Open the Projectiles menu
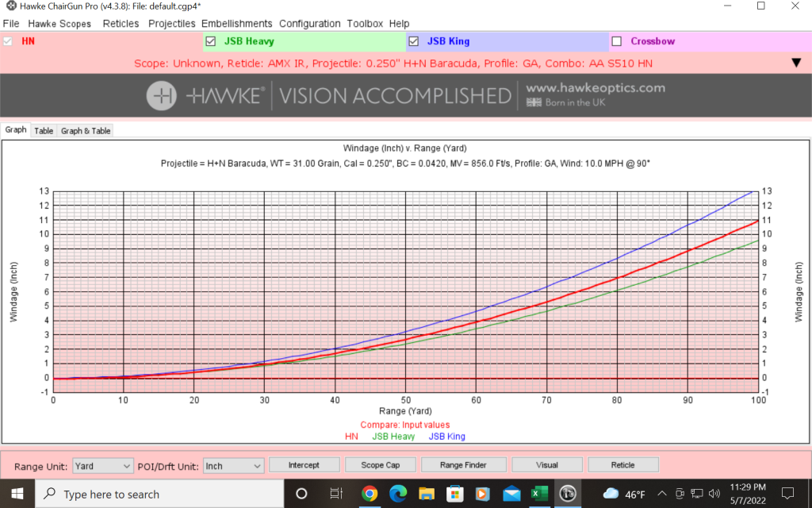Image resolution: width=812 pixels, height=508 pixels. (171, 24)
